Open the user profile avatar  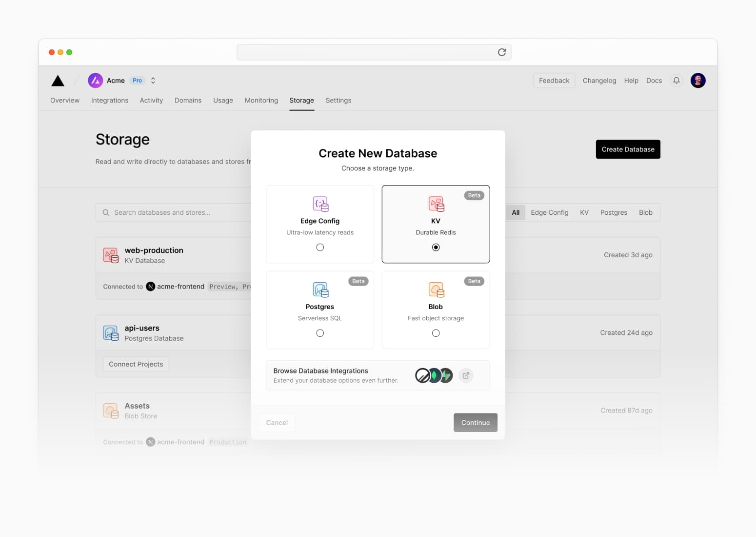(698, 81)
